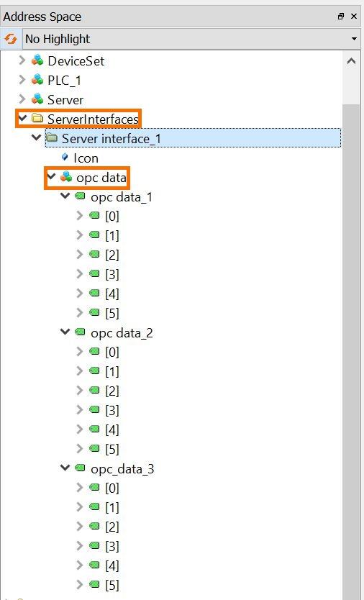Click green icon of [3] under opc data_2

tap(94, 409)
